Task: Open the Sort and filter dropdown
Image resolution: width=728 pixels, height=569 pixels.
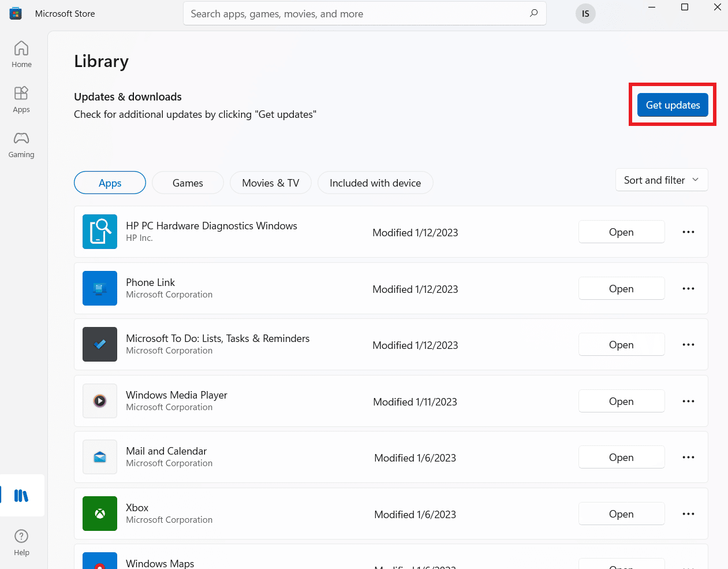Action: (661, 180)
